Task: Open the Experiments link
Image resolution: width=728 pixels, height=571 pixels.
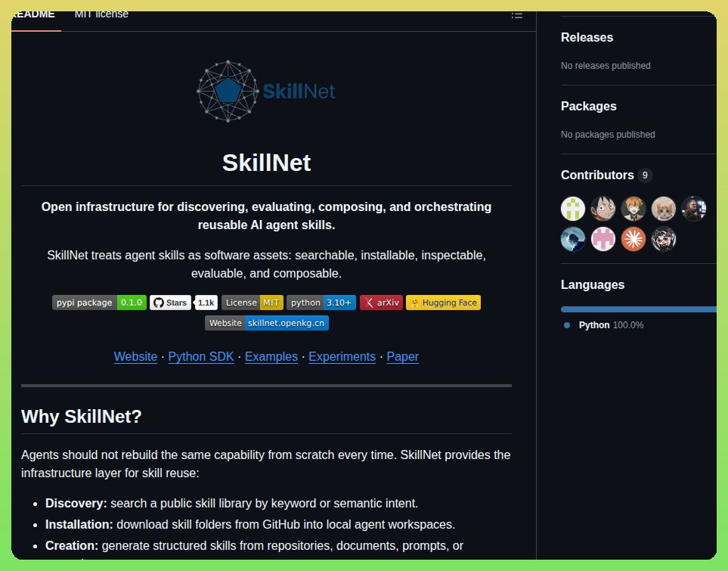Action: tap(342, 356)
